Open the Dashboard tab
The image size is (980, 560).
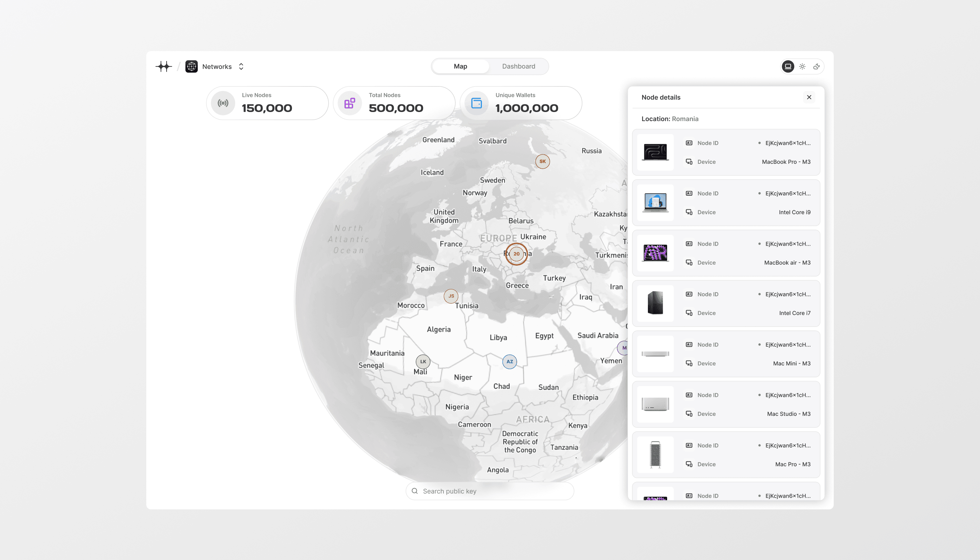tap(518, 66)
